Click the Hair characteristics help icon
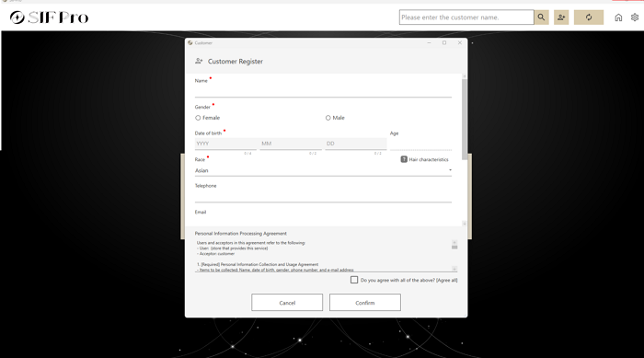Screen dimensions: 644x358 [x=404, y=159]
